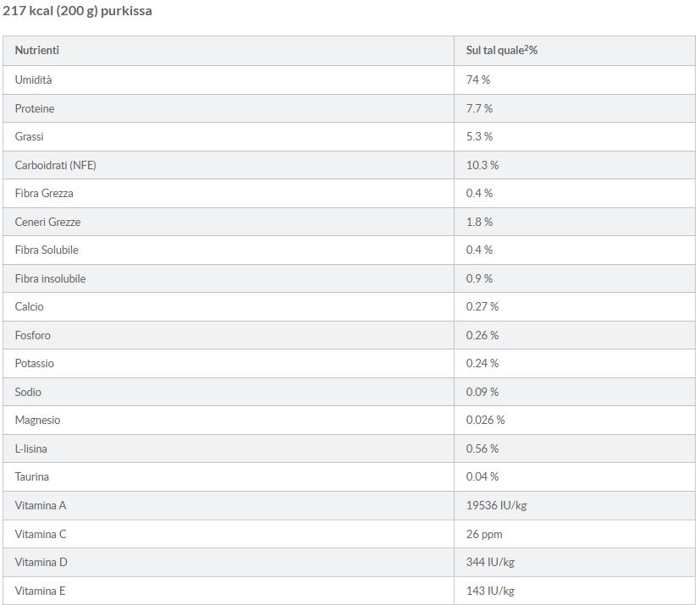This screenshot has height=605, width=700.
Task: Select the 'L-lisina' row label
Action: (31, 448)
